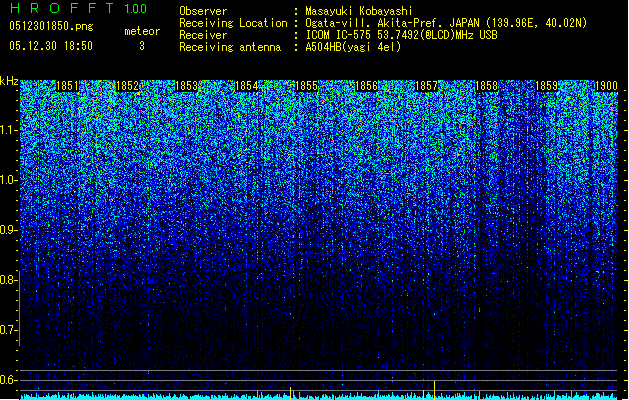Image resolution: width=629 pixels, height=400 pixels.
Task: Click the Receiving antenna label
Action: [230, 47]
